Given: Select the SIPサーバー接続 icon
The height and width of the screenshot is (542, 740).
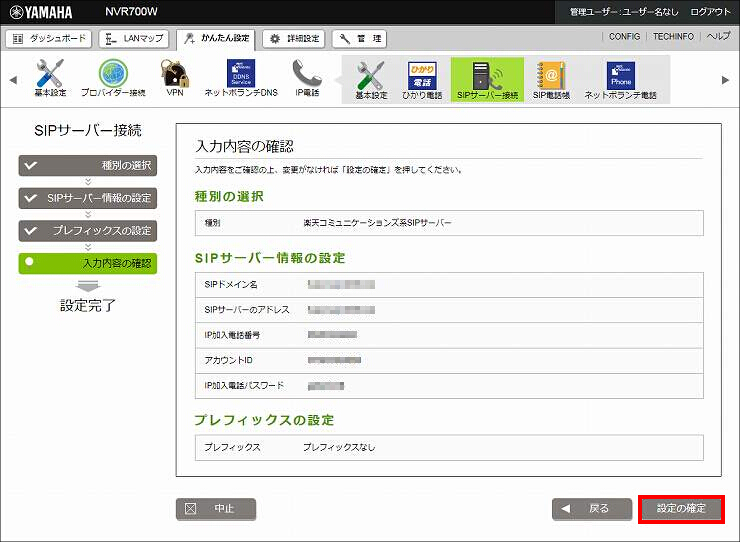Looking at the screenshot, I should [x=488, y=80].
